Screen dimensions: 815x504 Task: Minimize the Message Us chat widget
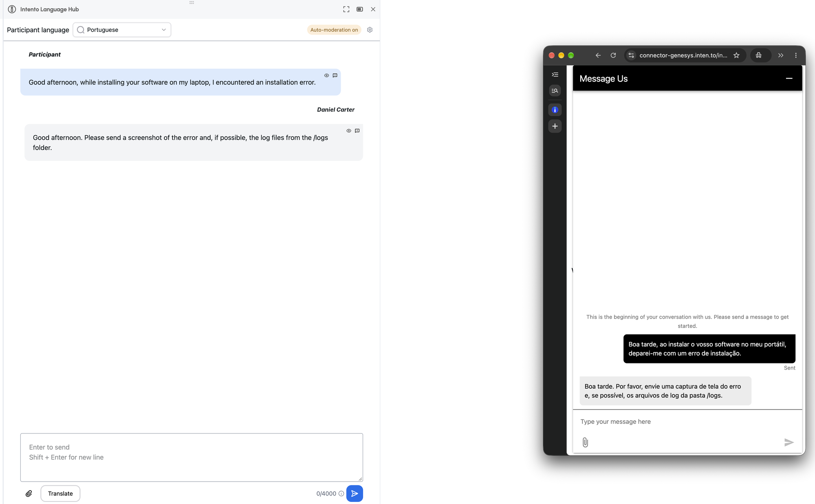click(x=789, y=78)
